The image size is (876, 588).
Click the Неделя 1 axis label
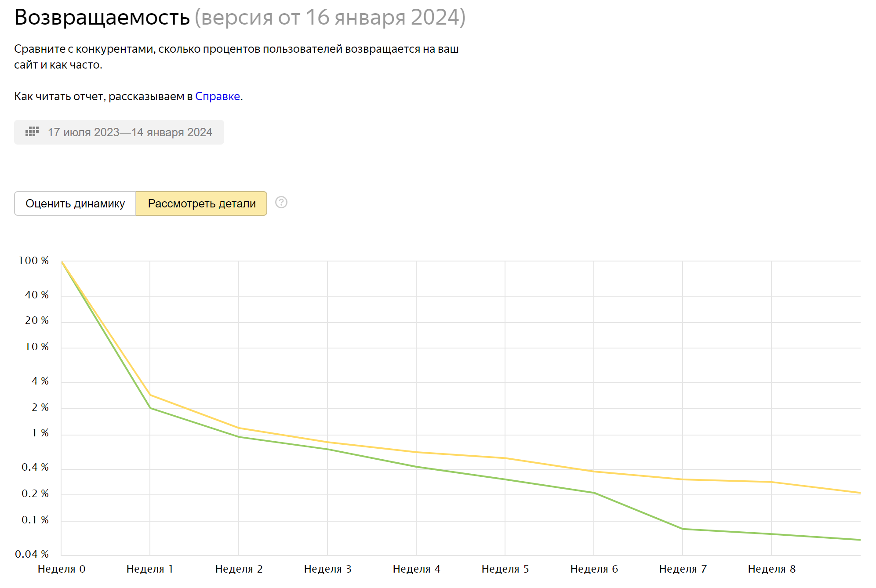(x=150, y=569)
